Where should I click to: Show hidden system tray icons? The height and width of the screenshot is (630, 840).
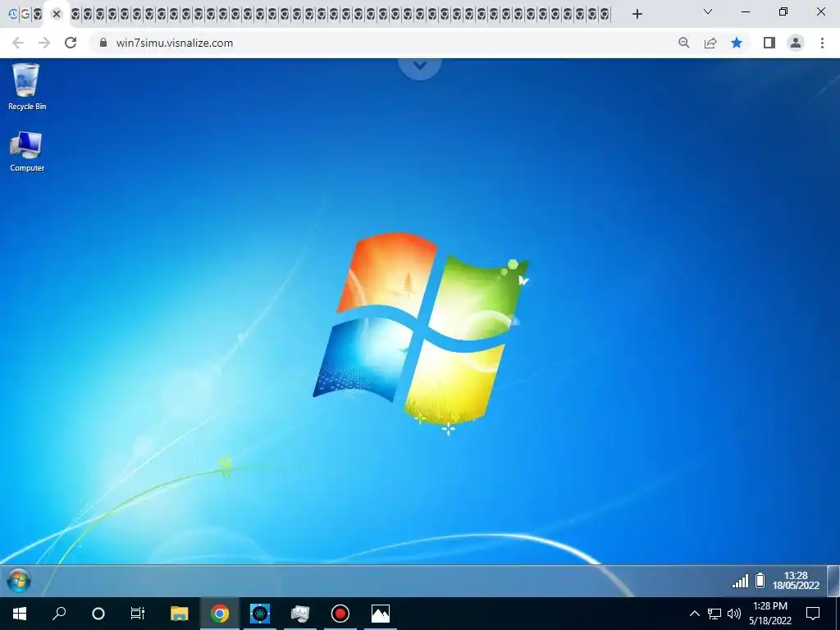coord(694,614)
